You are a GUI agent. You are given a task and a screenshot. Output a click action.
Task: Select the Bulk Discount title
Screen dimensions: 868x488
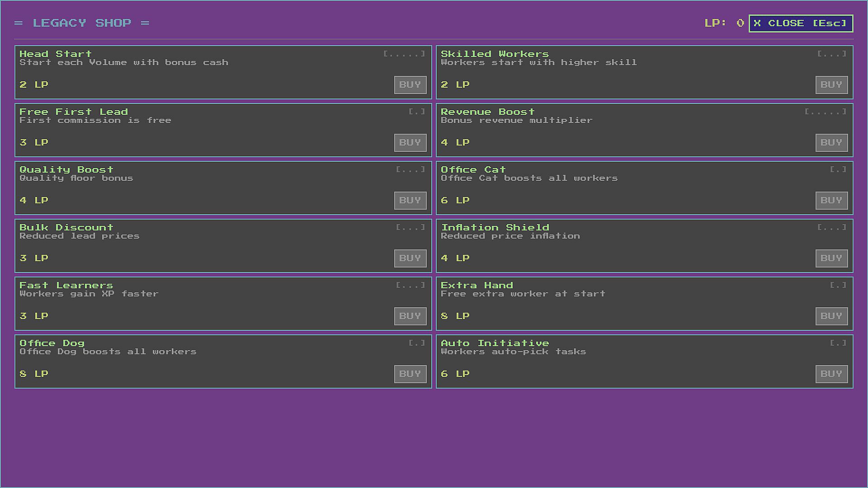coord(66,227)
